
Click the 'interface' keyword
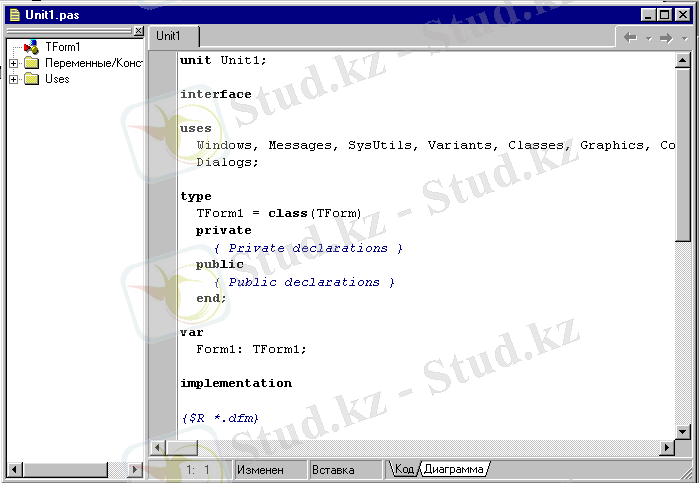pos(216,94)
